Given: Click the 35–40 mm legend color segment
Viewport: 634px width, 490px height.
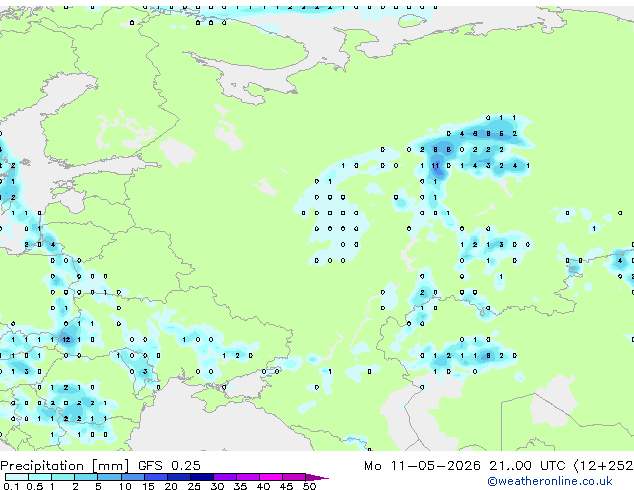Looking at the screenshot, I should click(248, 477).
